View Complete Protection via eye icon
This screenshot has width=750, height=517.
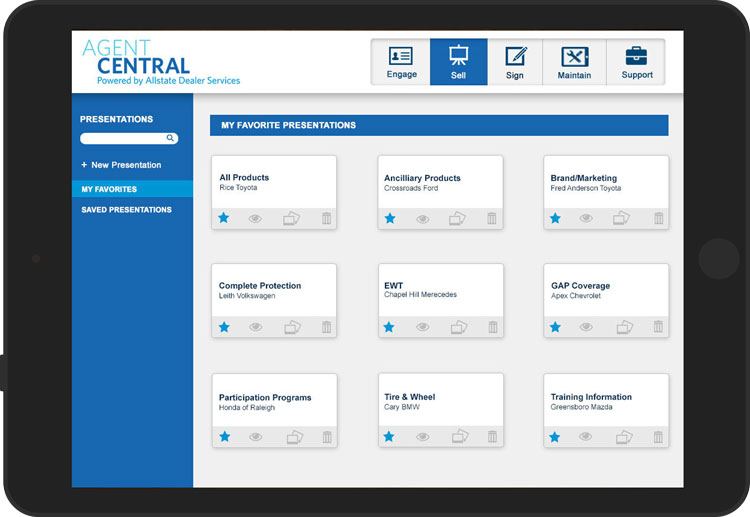(255, 327)
